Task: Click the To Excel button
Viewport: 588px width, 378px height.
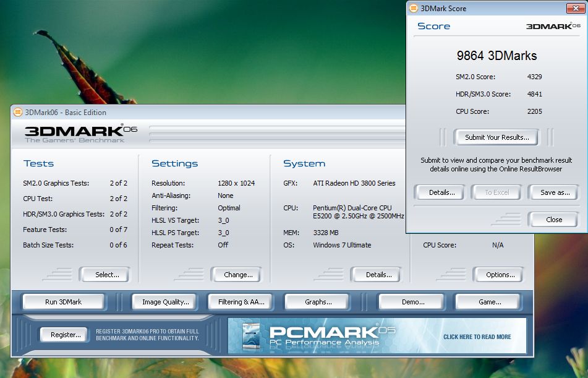Action: (496, 192)
